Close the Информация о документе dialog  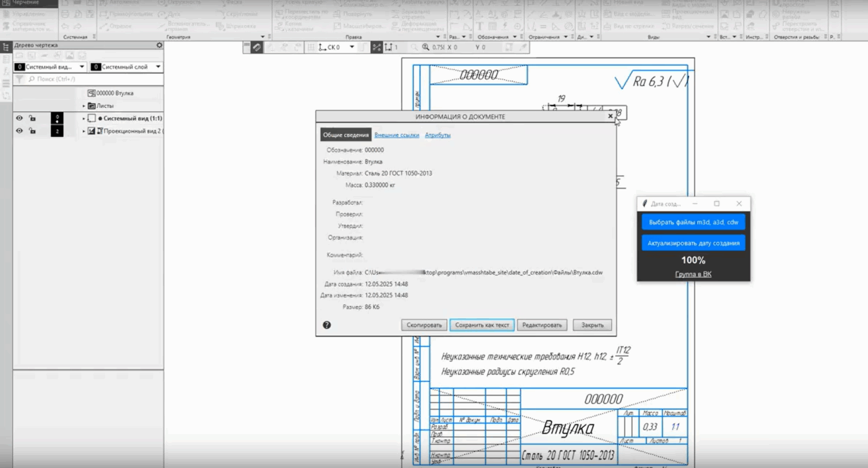[x=610, y=116]
